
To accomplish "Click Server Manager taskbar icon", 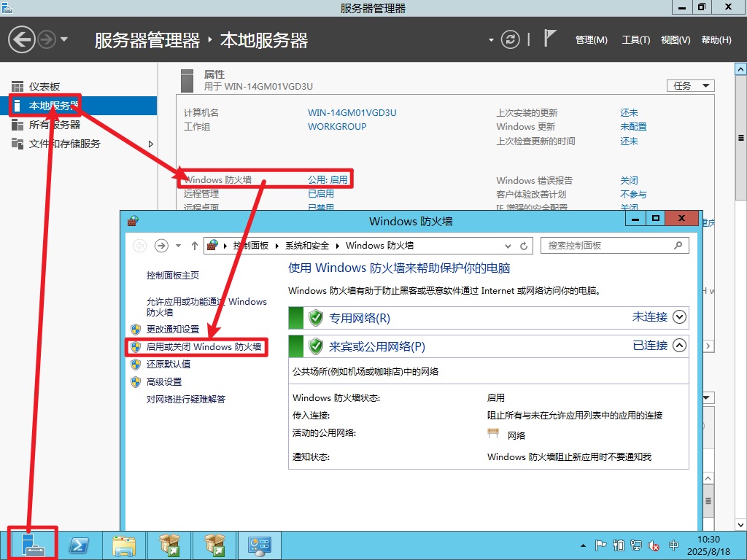I will pyautogui.click(x=33, y=545).
